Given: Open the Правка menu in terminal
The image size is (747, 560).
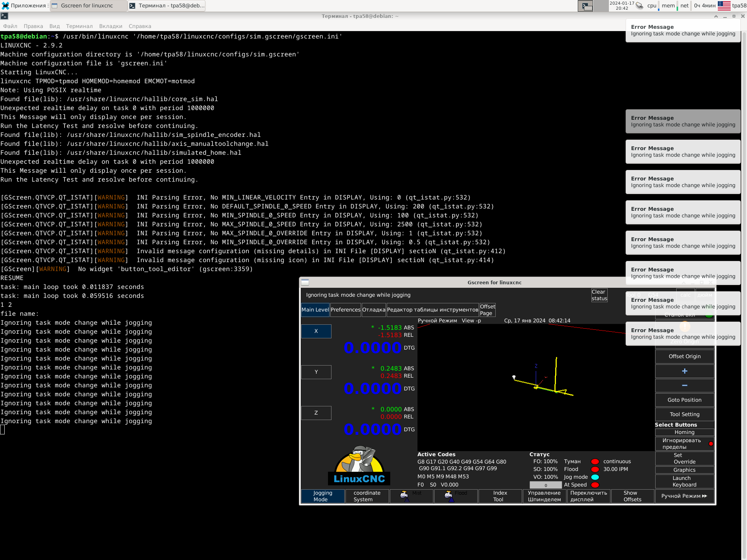Looking at the screenshot, I should click(x=33, y=26).
